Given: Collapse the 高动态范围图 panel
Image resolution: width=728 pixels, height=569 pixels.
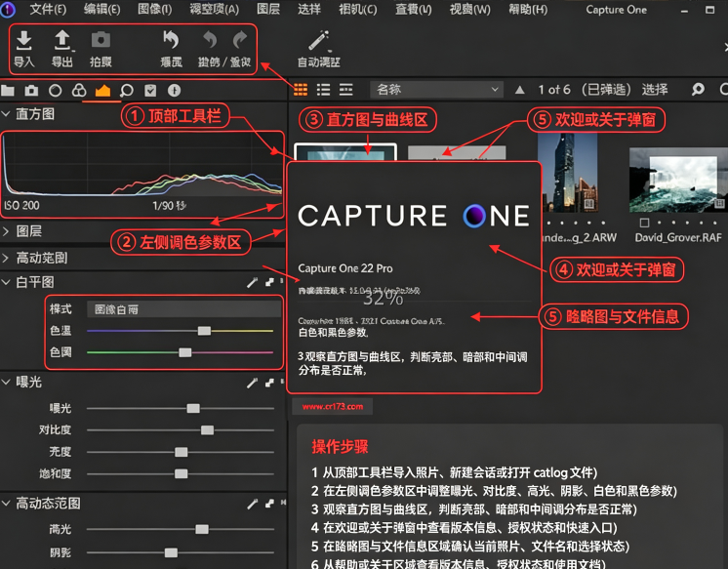Looking at the screenshot, I should [x=6, y=503].
